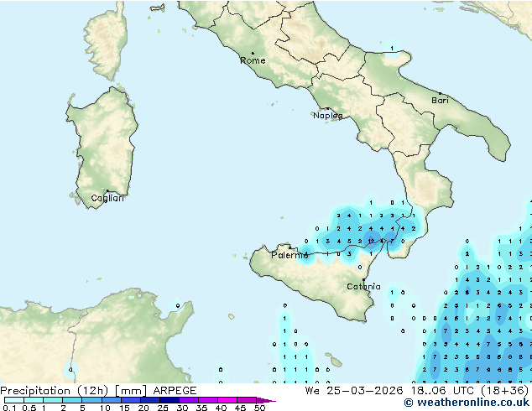The height and width of the screenshot is (411, 532).
Task: Select the 1–2 mm legend swatch
Action: [53, 400]
